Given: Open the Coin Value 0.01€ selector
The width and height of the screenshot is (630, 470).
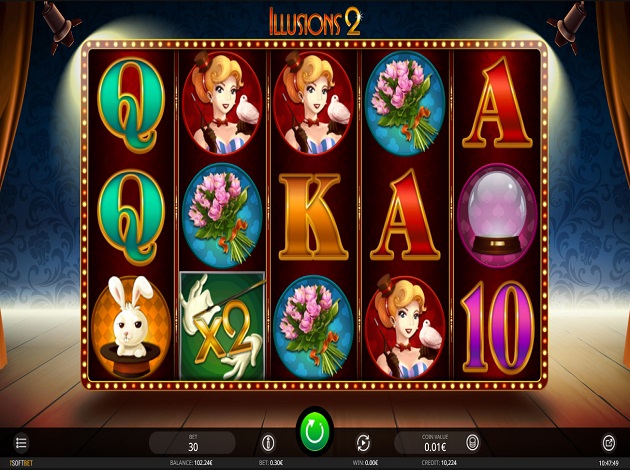Looking at the screenshot, I should click(436, 443).
